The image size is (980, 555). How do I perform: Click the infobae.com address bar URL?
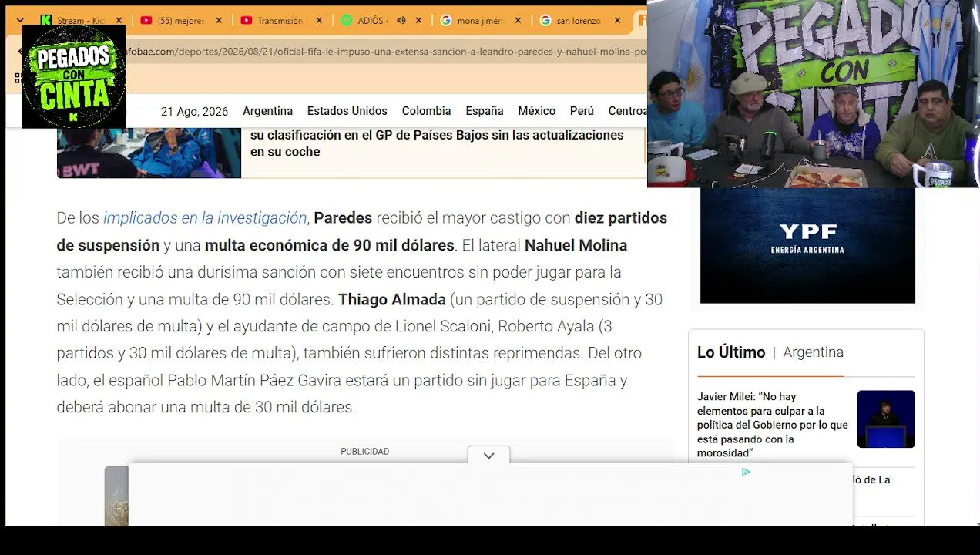tap(385, 52)
